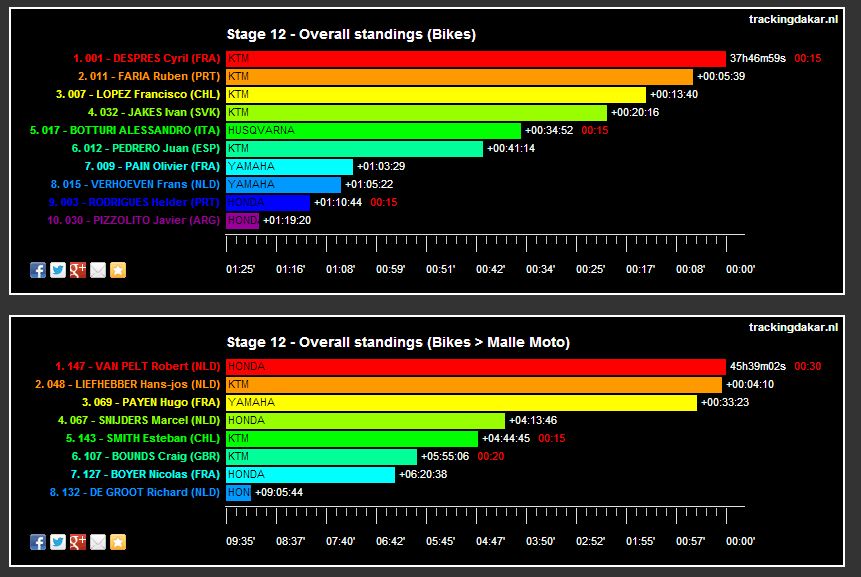
Task: Tweet the Malle Moto chart via Twitter icon
Action: 58,542
